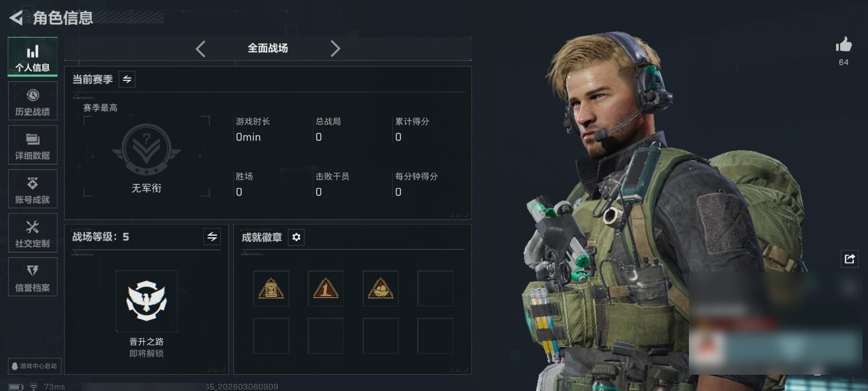Click the back arrow beside 角色信息
This screenshot has width=868, height=391.
coord(16,18)
